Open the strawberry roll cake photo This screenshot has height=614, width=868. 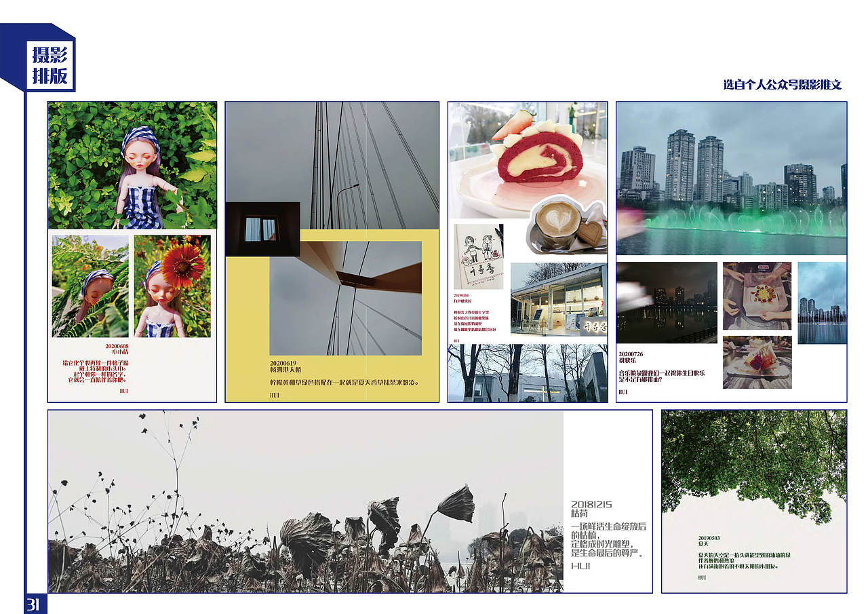[528, 160]
